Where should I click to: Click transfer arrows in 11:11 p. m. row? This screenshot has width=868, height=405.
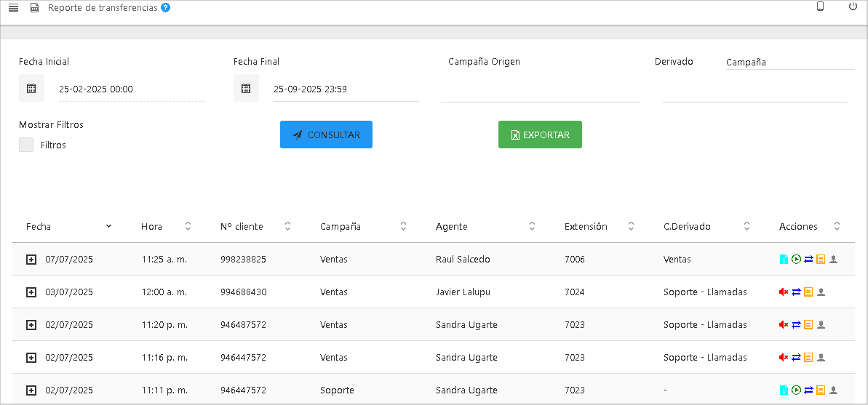coord(809,390)
